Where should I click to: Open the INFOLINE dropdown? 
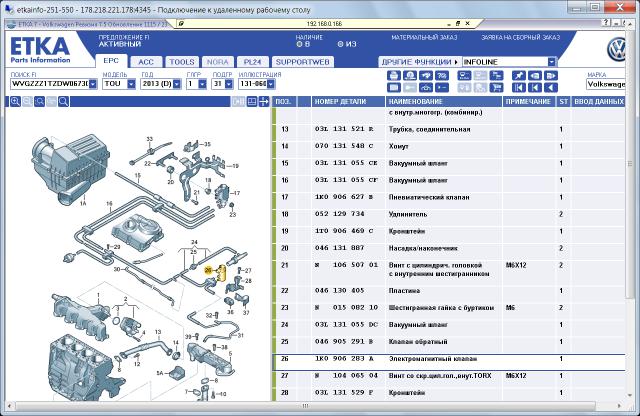pyautogui.click(x=551, y=62)
